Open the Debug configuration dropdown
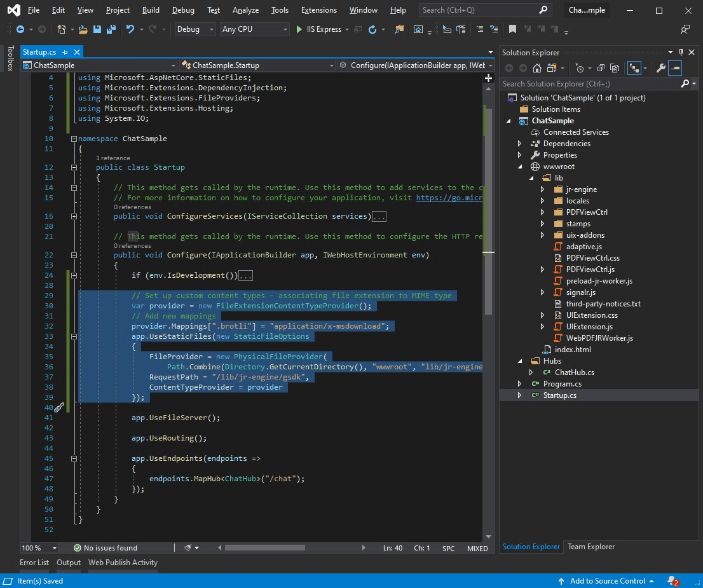 tap(195, 29)
